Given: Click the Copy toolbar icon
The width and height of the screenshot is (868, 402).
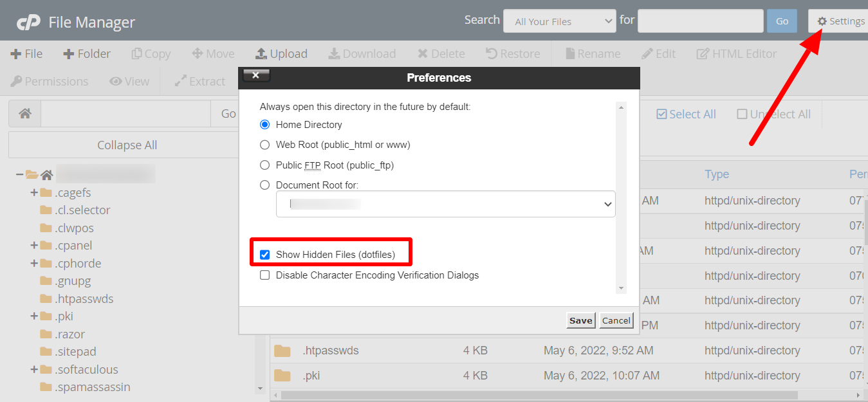Looking at the screenshot, I should coord(136,54).
